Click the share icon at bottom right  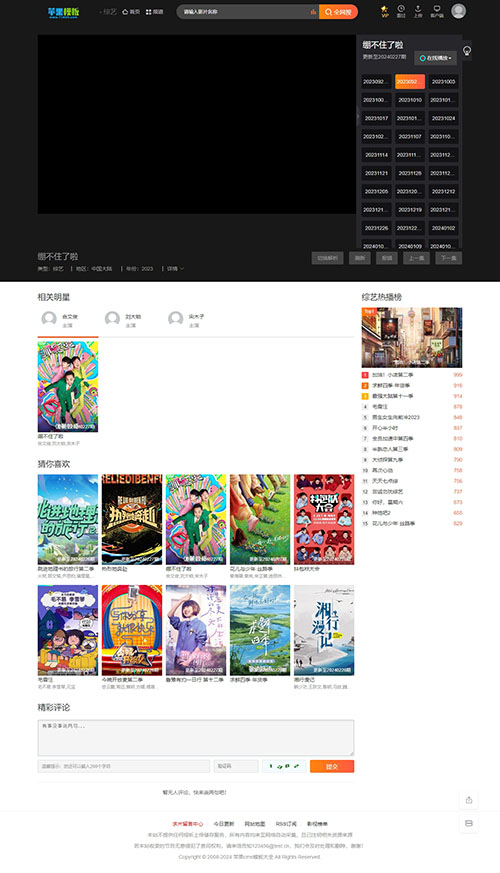[x=469, y=800]
